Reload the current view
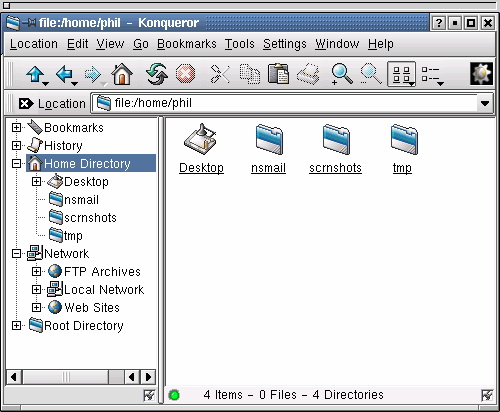The image size is (500, 412). [157, 74]
